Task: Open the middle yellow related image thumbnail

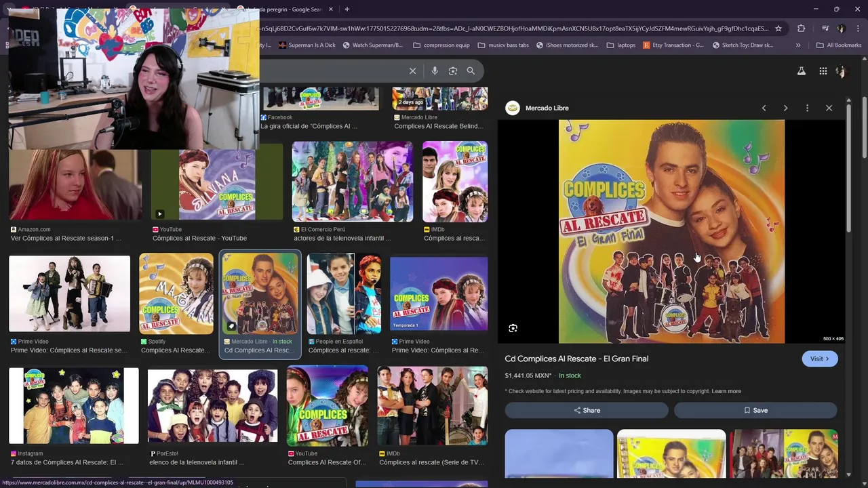Action: 671,453
